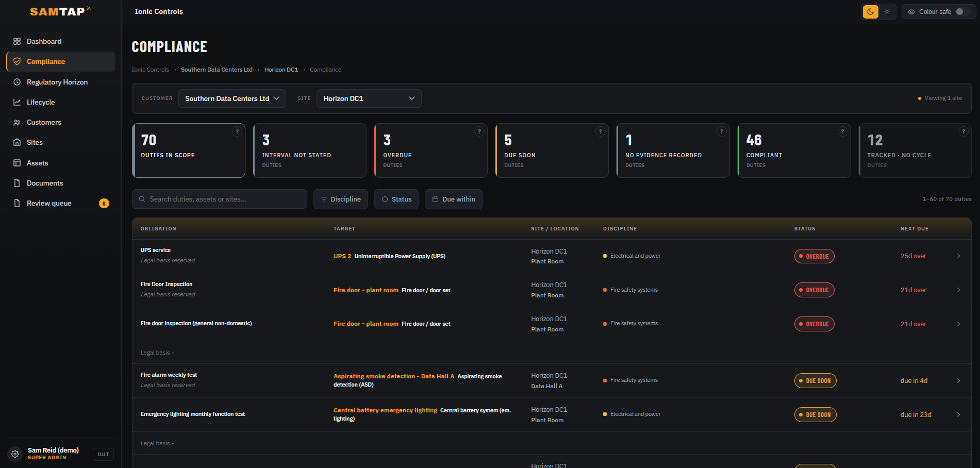Click the Documents file icon
The image size is (980, 468).
tap(17, 183)
